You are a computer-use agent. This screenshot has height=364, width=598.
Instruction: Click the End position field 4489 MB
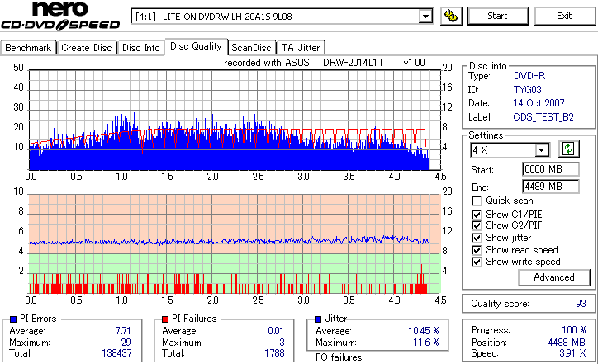[x=550, y=187]
